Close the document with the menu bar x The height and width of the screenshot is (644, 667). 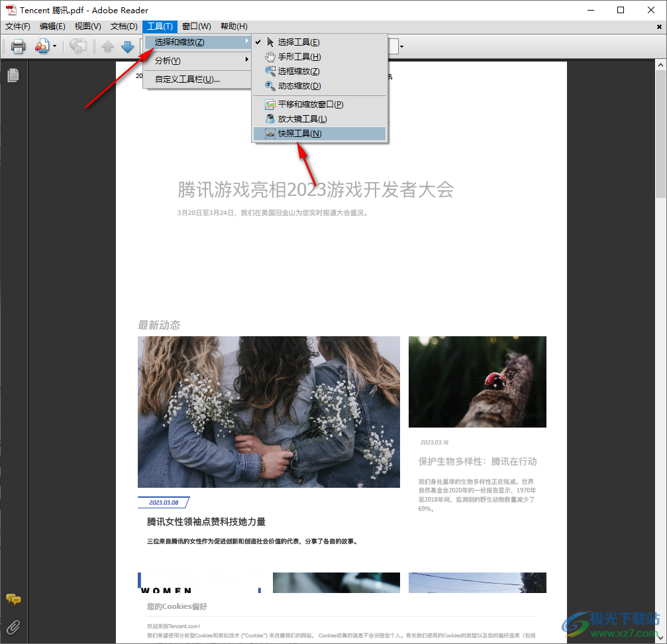click(659, 26)
